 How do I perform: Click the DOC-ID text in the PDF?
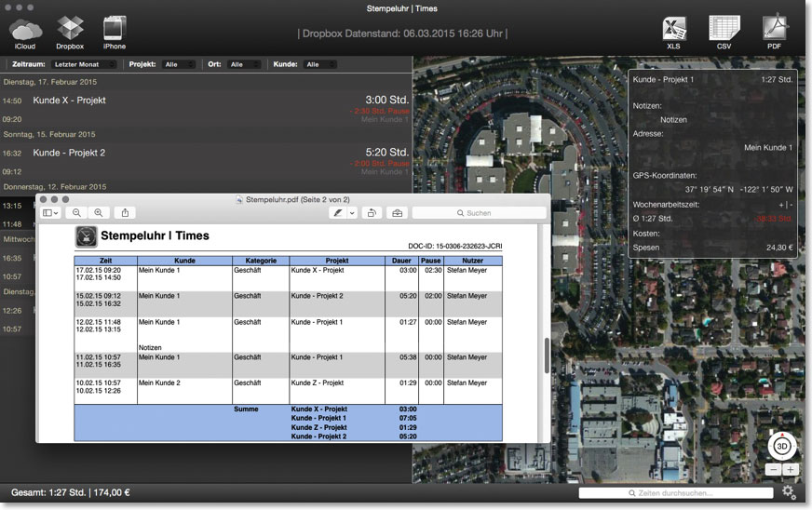(x=454, y=246)
